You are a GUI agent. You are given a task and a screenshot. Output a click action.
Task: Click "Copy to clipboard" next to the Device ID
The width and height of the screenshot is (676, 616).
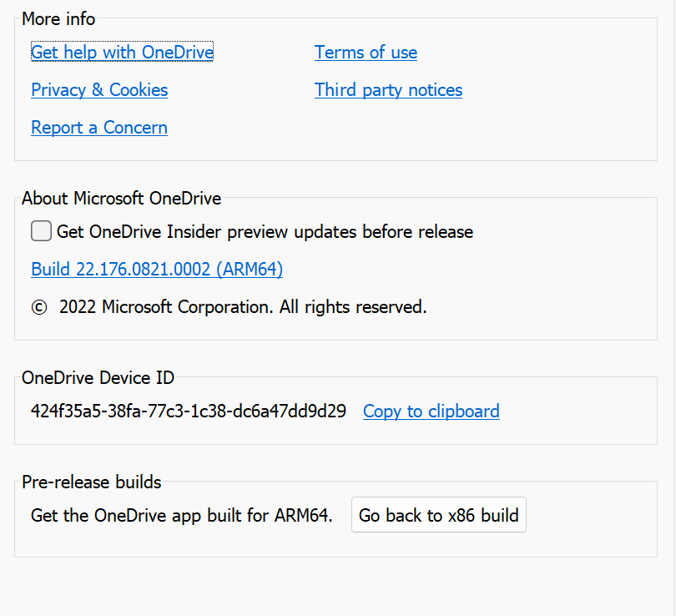(x=431, y=411)
